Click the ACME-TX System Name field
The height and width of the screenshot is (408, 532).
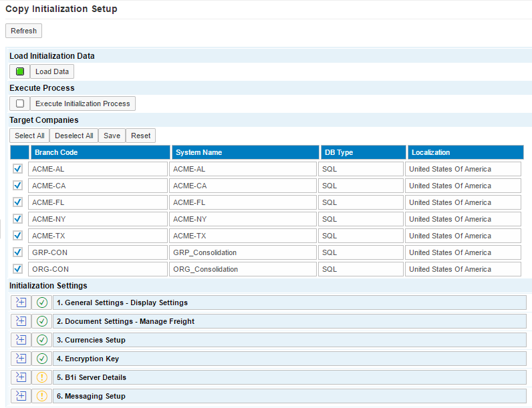tap(243, 236)
